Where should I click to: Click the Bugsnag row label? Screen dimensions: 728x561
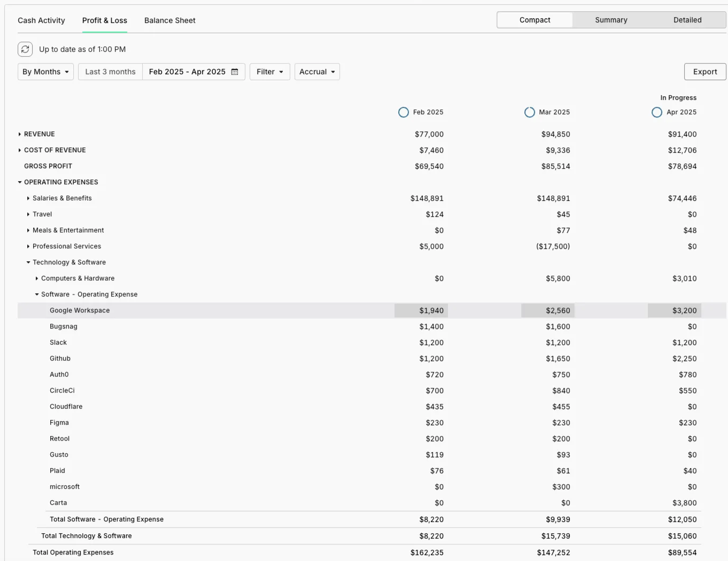point(64,326)
